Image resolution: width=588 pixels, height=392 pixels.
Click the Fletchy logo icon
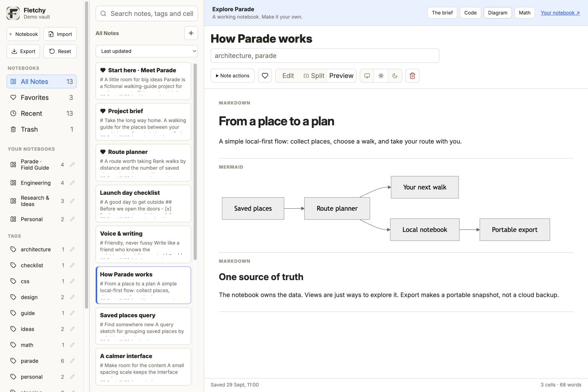click(13, 13)
